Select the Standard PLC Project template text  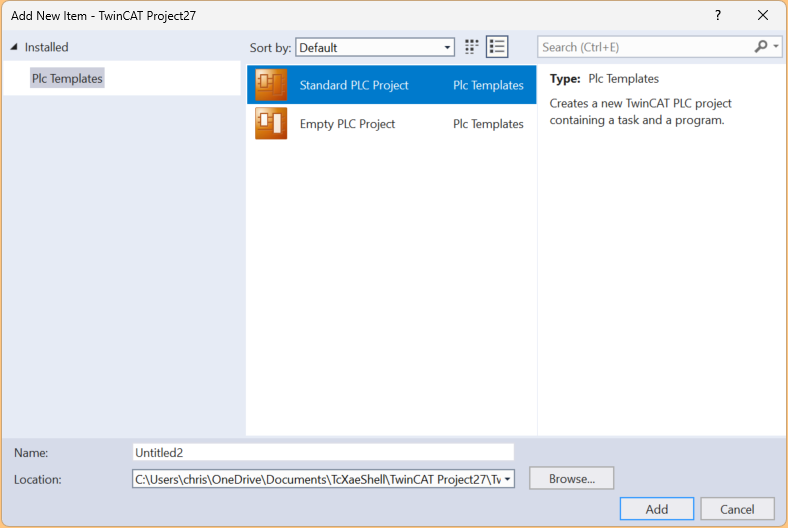354,85
